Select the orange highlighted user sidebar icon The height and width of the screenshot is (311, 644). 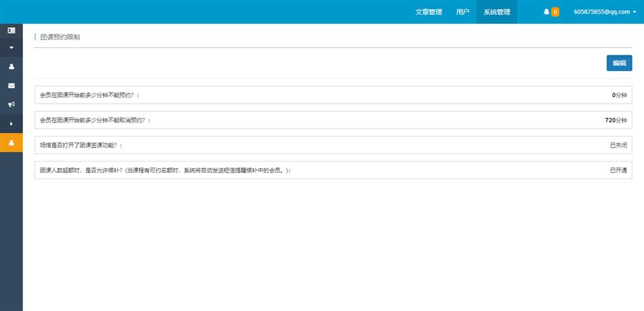11,143
